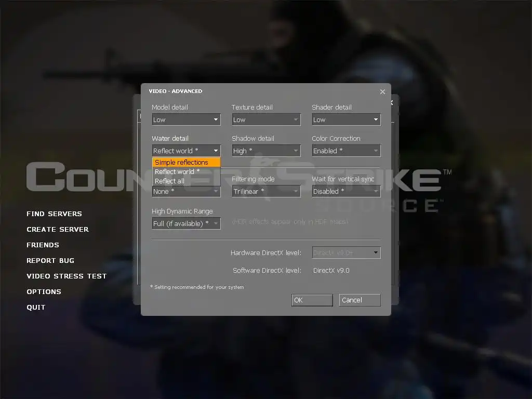Open the Friends menu entry
Screen dimensions: 532x399
43,245
